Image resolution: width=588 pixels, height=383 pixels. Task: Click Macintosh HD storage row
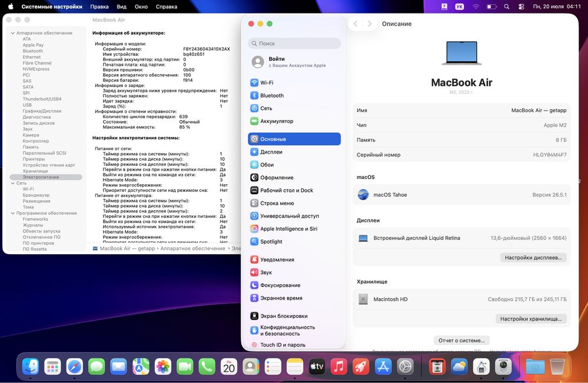461,299
